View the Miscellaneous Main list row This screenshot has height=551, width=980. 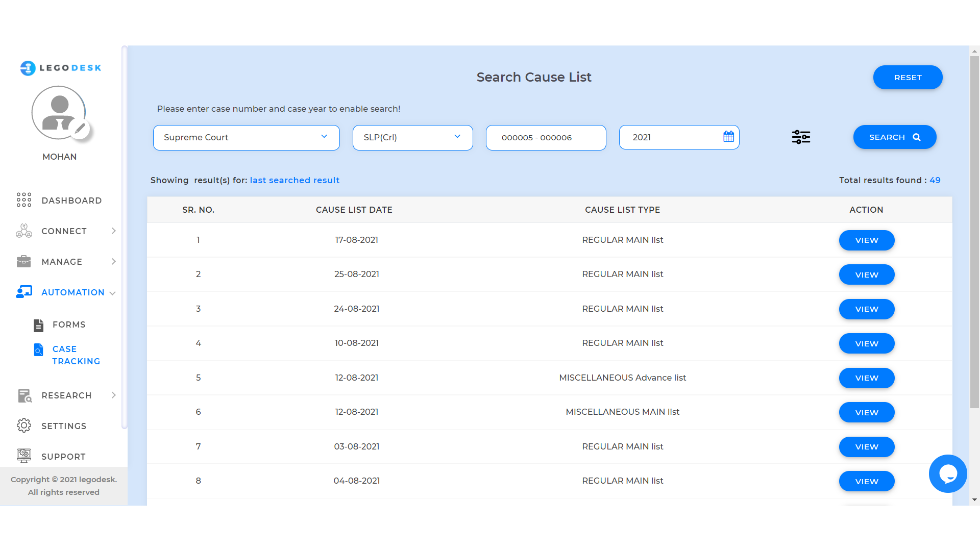[x=867, y=412]
